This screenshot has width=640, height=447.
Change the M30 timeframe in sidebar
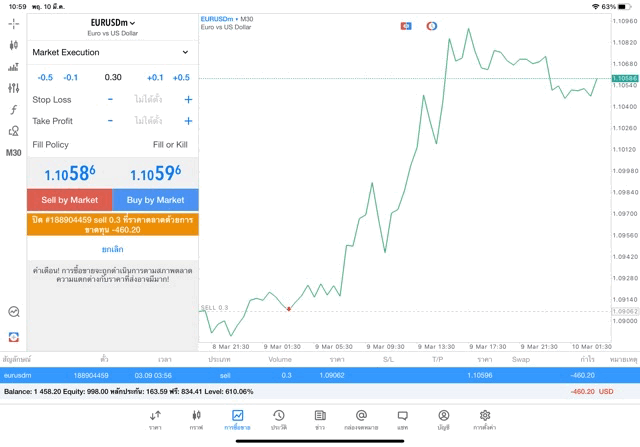[13, 153]
